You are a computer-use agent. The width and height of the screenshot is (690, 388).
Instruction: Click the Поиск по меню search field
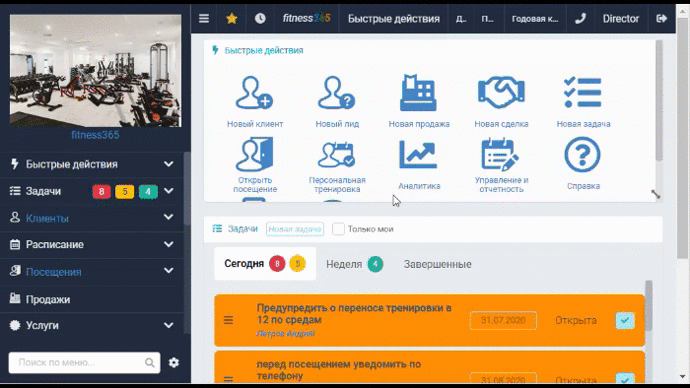(84, 362)
